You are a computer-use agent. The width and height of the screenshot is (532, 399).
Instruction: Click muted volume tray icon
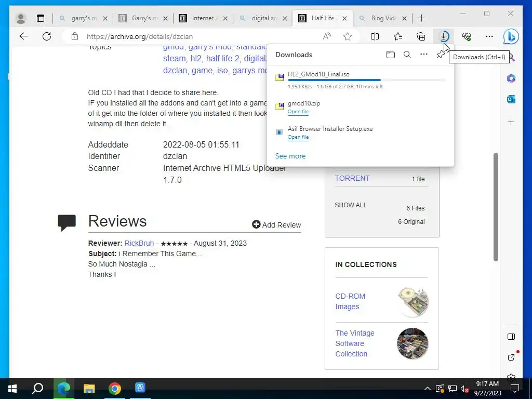[x=465, y=389]
